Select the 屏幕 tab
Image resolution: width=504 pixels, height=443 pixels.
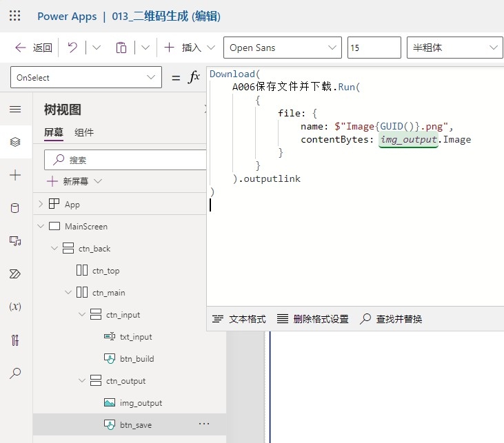pos(54,132)
